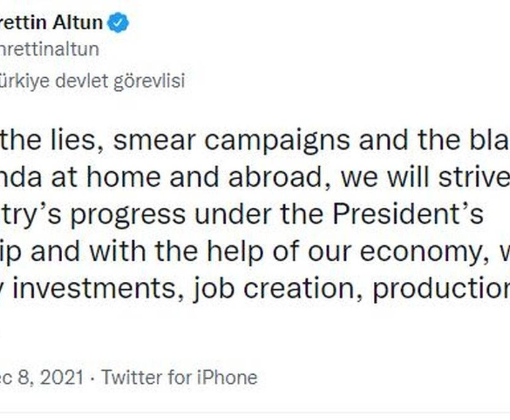510x420 pixels.
Task: Click "we will strive" in the tweet
Action: pos(421,177)
